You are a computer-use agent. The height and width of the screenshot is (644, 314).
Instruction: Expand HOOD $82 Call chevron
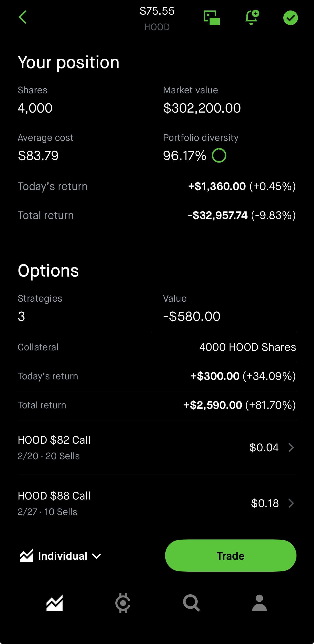pos(291,447)
